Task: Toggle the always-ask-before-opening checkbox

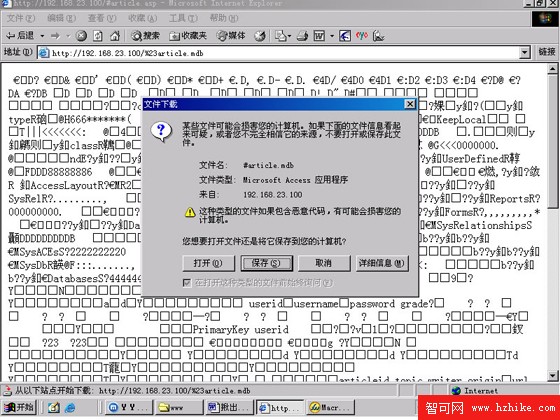Action: tap(186, 283)
